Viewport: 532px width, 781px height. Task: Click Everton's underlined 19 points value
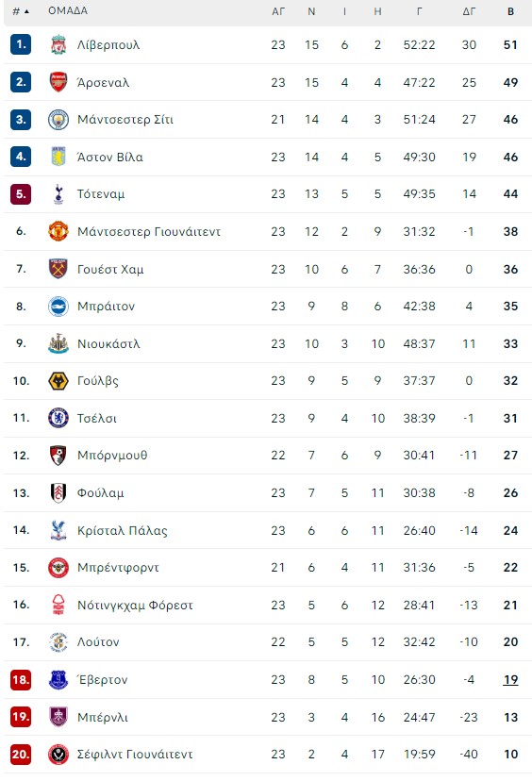[x=510, y=680]
